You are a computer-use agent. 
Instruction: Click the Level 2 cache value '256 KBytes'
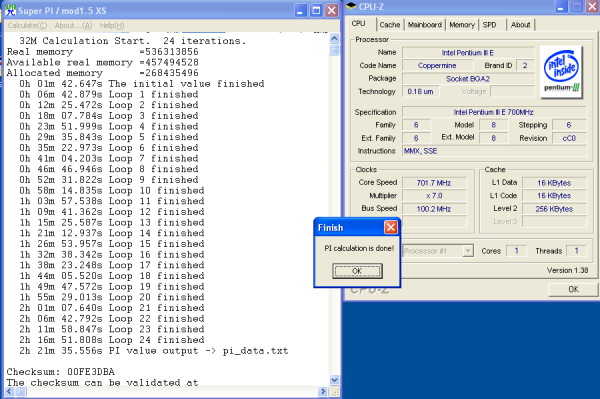coord(554,209)
